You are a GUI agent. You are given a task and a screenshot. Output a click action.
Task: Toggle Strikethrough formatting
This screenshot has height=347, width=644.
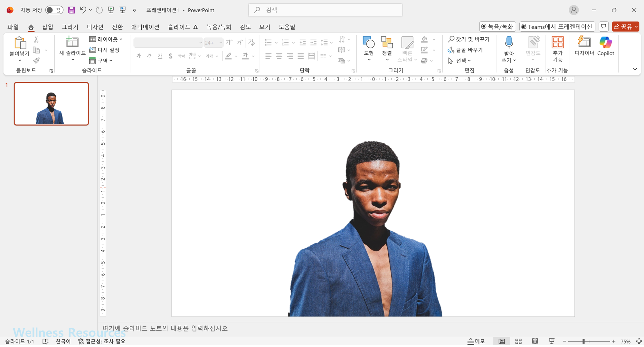click(181, 56)
